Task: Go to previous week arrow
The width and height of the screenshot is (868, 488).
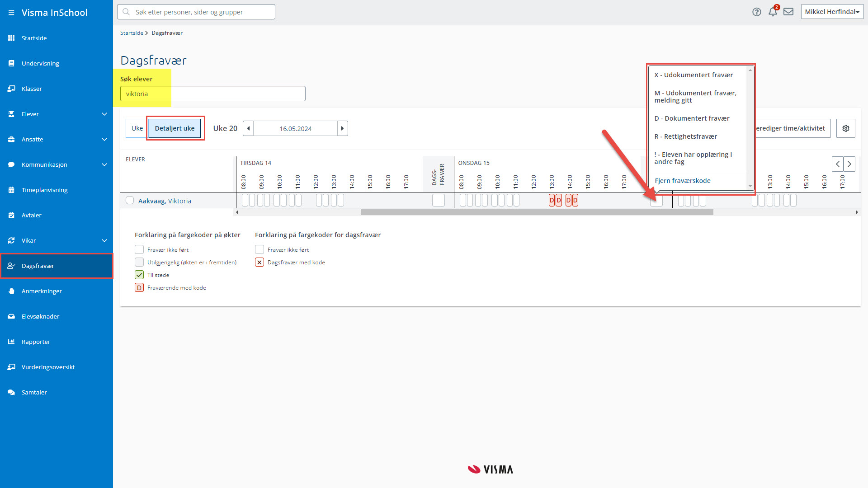Action: coord(248,128)
